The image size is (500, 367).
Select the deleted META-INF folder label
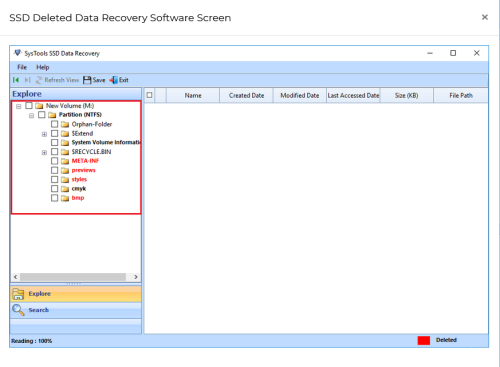point(85,161)
